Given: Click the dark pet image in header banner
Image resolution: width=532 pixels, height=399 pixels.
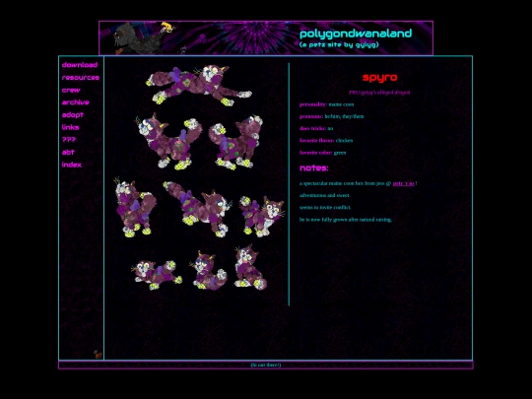Looking at the screenshot, I should 143,38.
